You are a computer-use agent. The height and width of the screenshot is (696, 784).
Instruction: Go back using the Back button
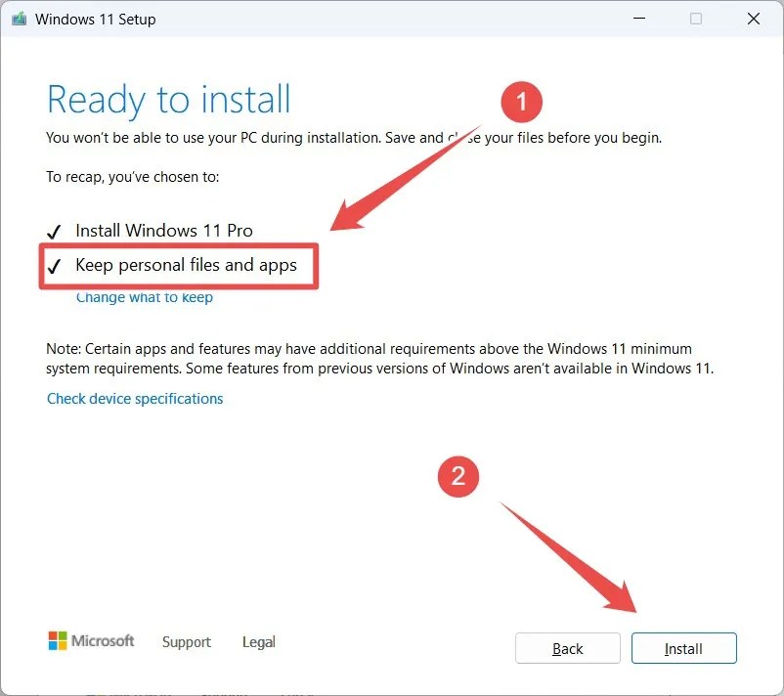pyautogui.click(x=567, y=648)
